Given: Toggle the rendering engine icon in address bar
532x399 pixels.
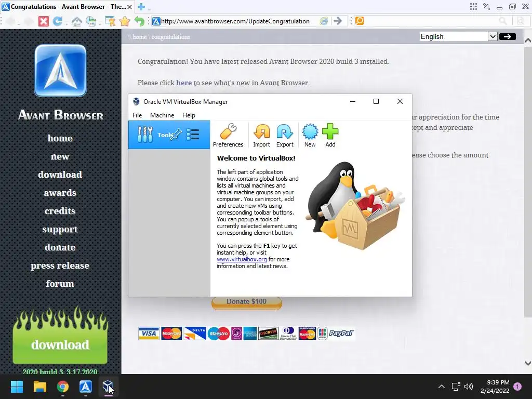Looking at the screenshot, I should [x=324, y=21].
